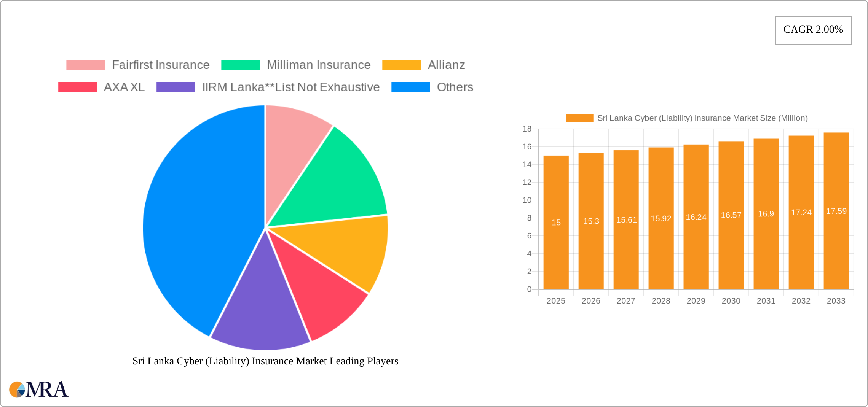Click the 2028 bar labeled 15.92
The width and height of the screenshot is (868, 407).
661,218
